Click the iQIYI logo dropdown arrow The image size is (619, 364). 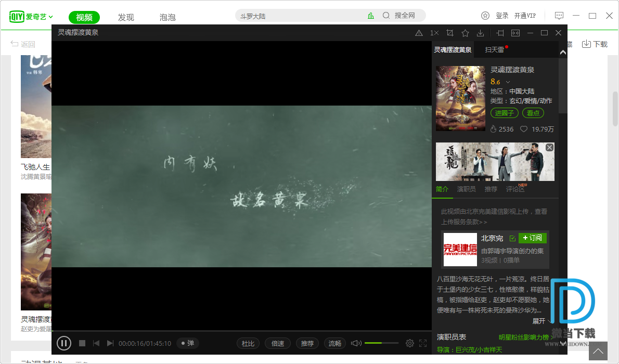50,17
